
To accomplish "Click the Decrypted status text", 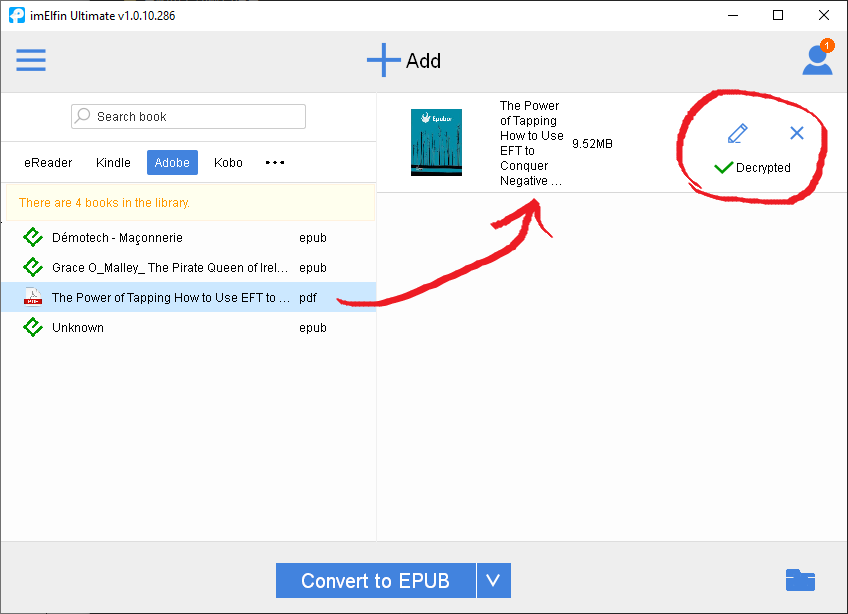I will [x=763, y=168].
